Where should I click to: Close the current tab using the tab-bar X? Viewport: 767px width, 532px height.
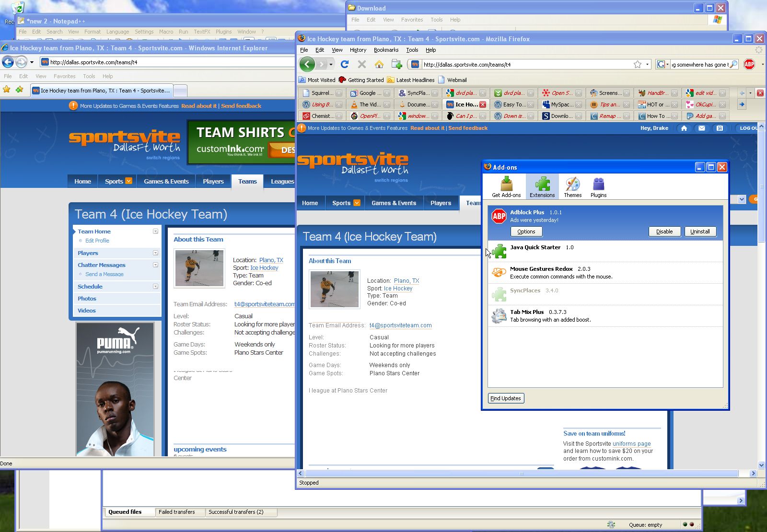[x=760, y=93]
